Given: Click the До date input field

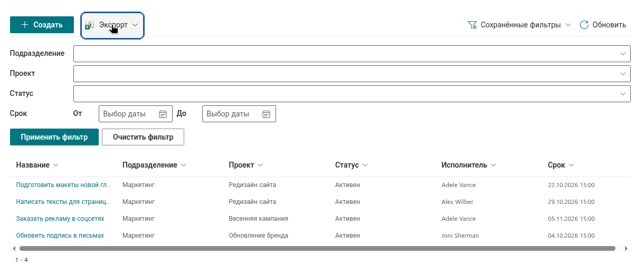Looking at the screenshot, I should (239, 114).
